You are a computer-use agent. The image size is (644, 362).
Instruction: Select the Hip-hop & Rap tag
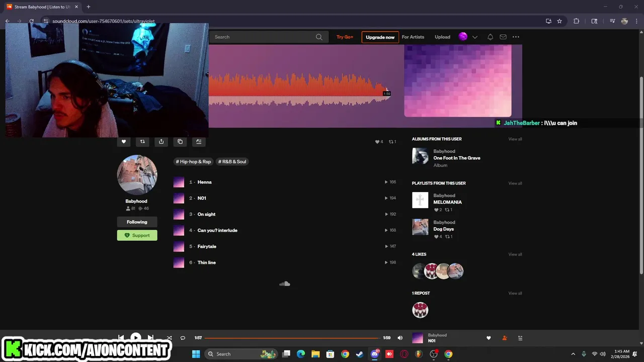click(x=194, y=161)
